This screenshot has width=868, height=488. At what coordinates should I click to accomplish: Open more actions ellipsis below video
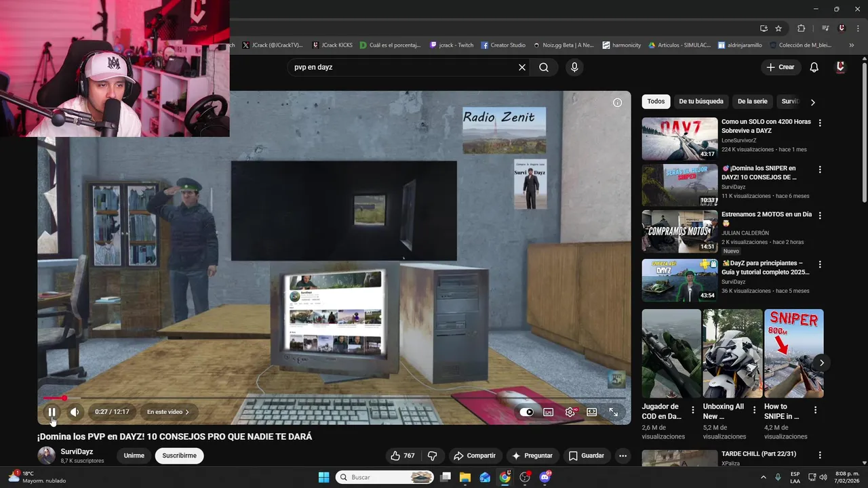623,455
